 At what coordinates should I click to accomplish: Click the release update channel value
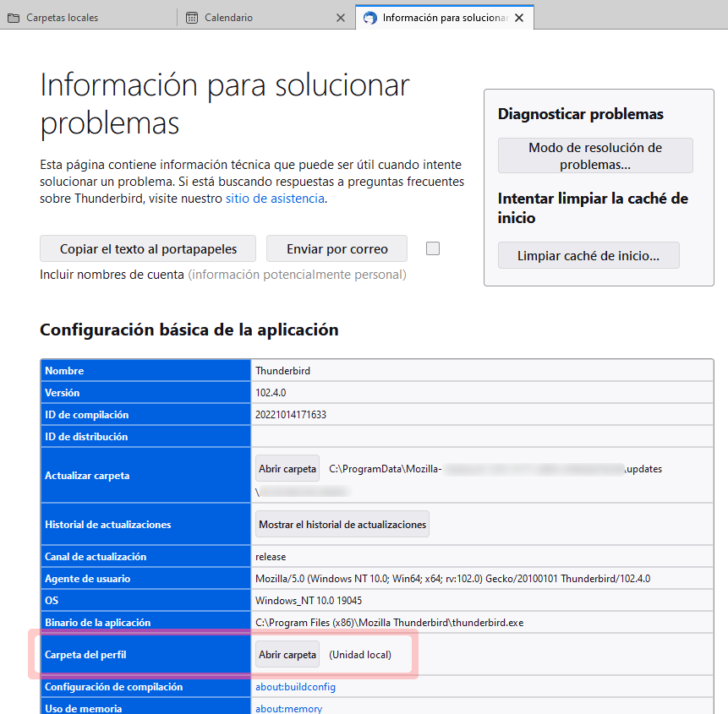click(x=271, y=557)
